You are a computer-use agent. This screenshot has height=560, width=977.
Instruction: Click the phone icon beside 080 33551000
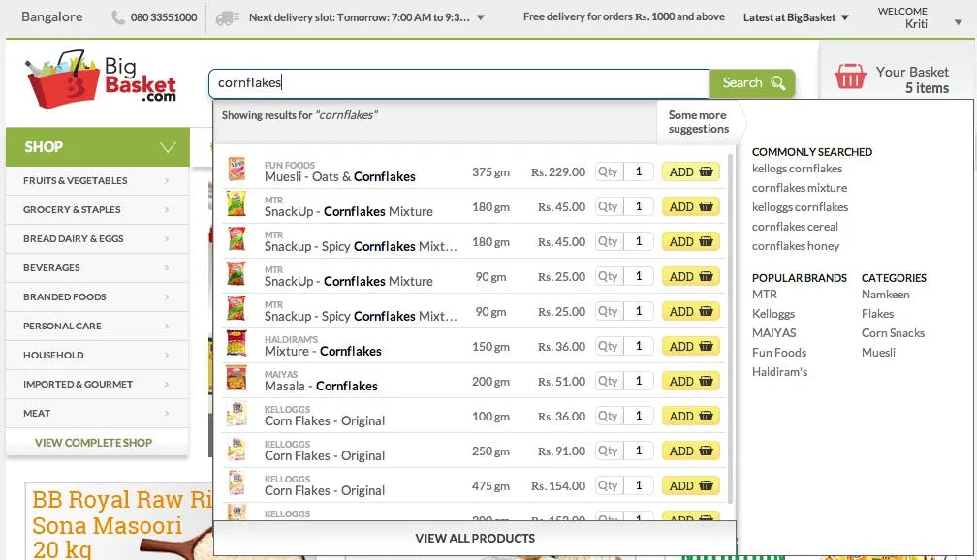point(118,17)
